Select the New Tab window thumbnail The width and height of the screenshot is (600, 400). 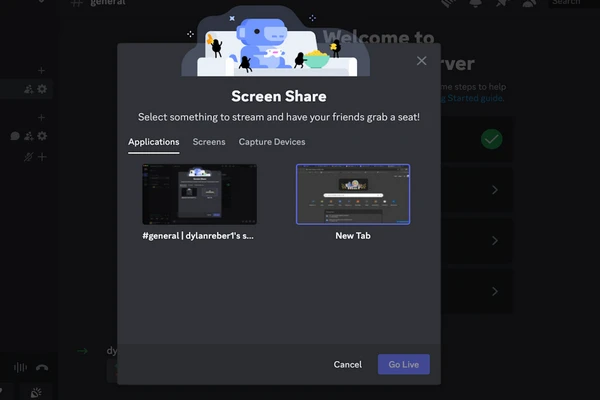pyautogui.click(x=353, y=194)
